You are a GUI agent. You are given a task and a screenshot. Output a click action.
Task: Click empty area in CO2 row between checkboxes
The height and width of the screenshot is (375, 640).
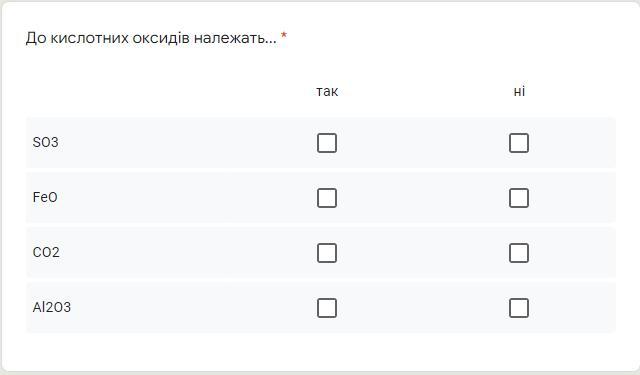click(x=423, y=253)
